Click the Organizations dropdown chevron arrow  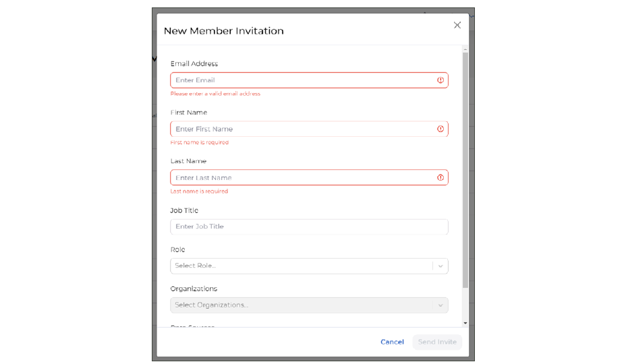(x=441, y=305)
